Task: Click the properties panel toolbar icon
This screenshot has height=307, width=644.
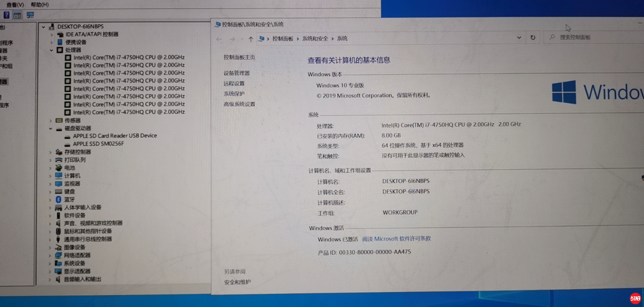Action: click(x=17, y=15)
